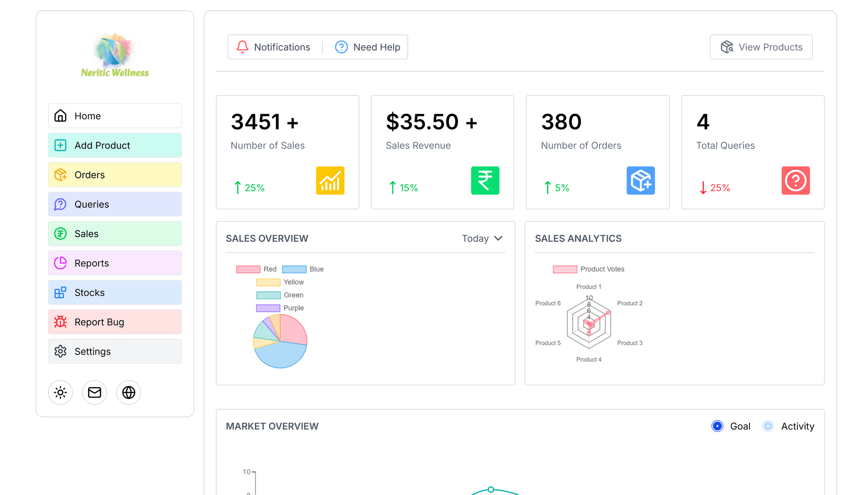Toggle the Blue legend swatch
The height and width of the screenshot is (495, 868).
click(x=294, y=269)
